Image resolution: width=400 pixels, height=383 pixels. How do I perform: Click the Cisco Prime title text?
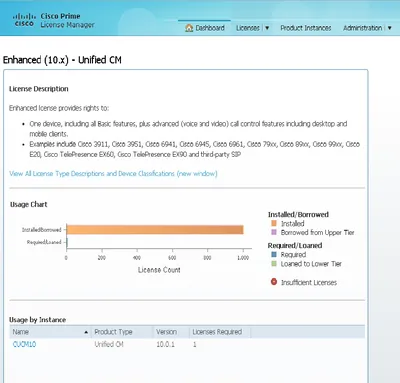60,16
